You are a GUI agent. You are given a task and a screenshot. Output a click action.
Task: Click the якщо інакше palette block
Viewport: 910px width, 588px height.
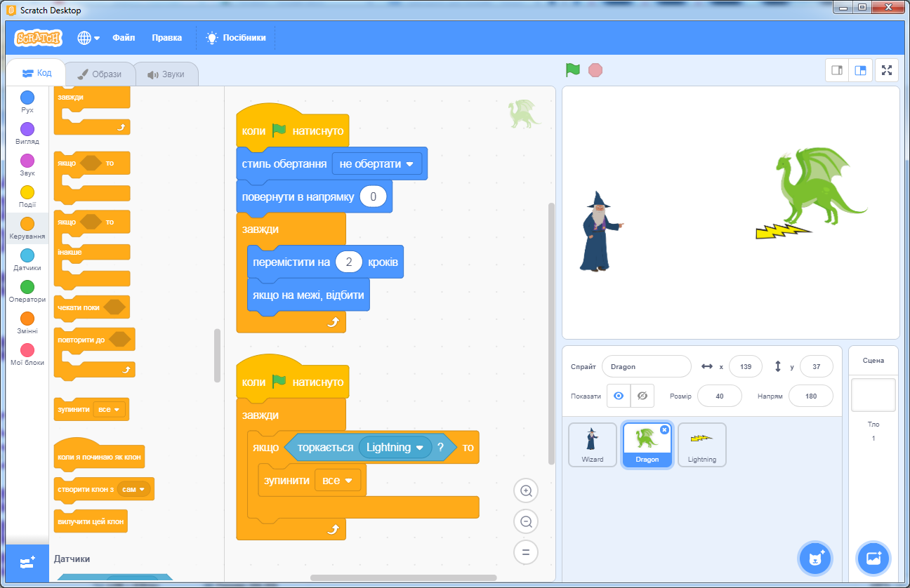[x=92, y=249]
